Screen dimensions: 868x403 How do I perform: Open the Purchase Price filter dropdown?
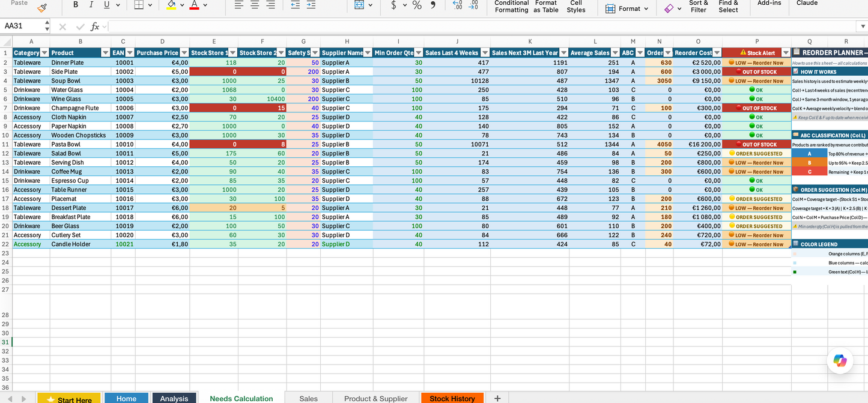pyautogui.click(x=184, y=53)
